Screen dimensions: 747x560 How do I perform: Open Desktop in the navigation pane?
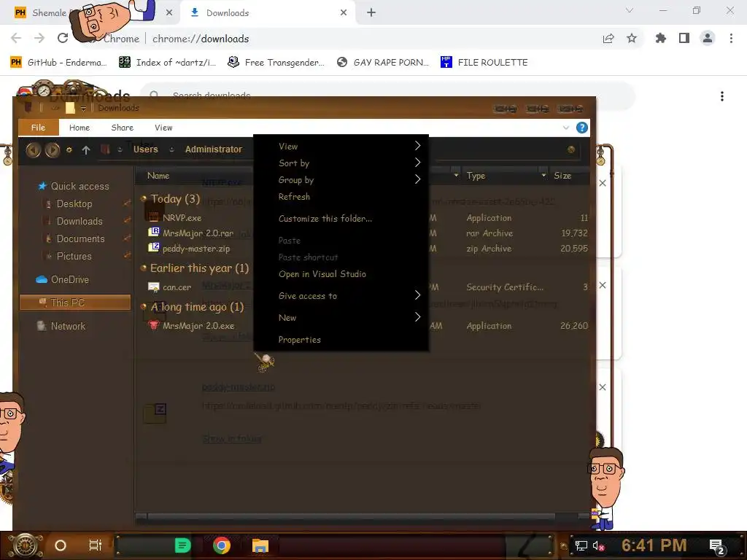click(74, 204)
